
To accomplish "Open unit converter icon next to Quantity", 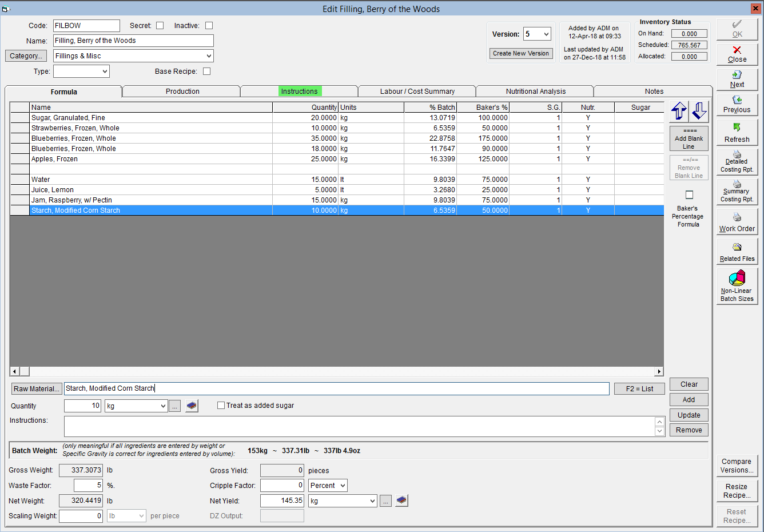I will [192, 406].
